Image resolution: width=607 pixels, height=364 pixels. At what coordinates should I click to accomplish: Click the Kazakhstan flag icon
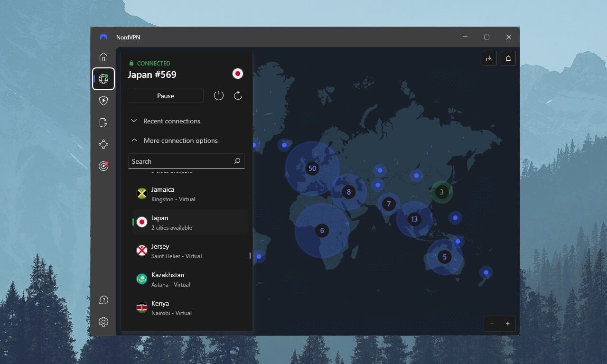(x=141, y=279)
